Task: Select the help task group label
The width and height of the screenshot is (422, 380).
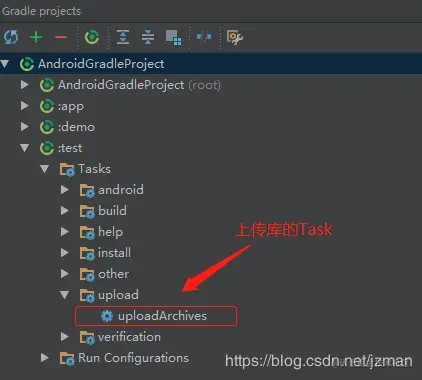Action: click(x=110, y=232)
